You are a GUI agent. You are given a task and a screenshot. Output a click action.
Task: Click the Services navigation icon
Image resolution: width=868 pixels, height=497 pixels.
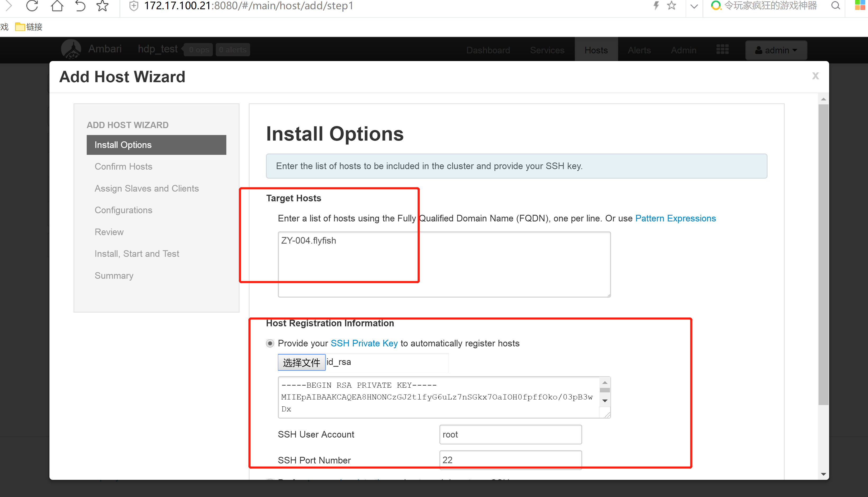click(x=547, y=50)
